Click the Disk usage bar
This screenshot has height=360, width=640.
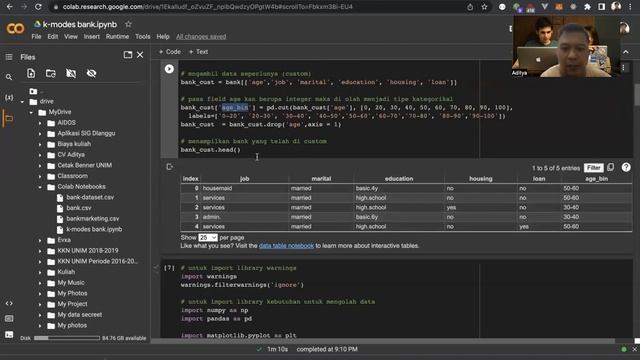point(67,338)
